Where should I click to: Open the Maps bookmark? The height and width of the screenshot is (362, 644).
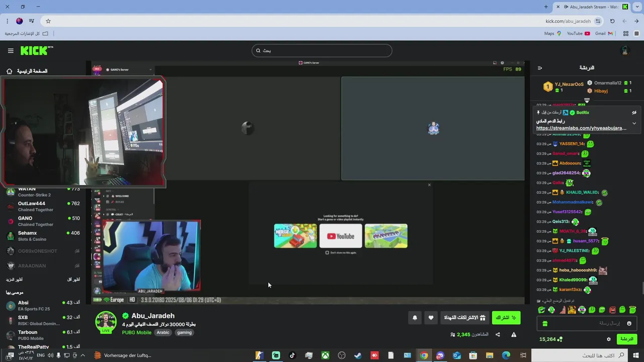[552, 34]
